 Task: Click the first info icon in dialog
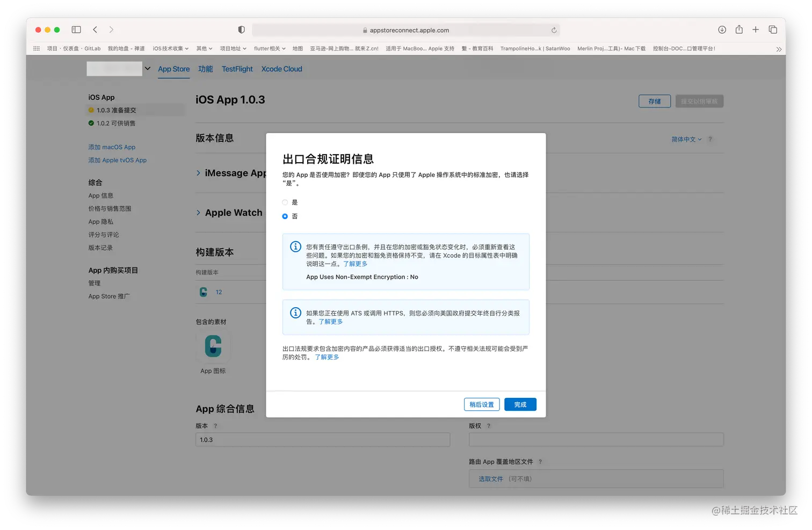click(x=295, y=246)
